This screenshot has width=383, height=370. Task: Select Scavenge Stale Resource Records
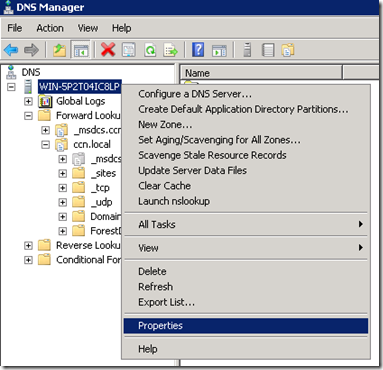tap(246, 155)
